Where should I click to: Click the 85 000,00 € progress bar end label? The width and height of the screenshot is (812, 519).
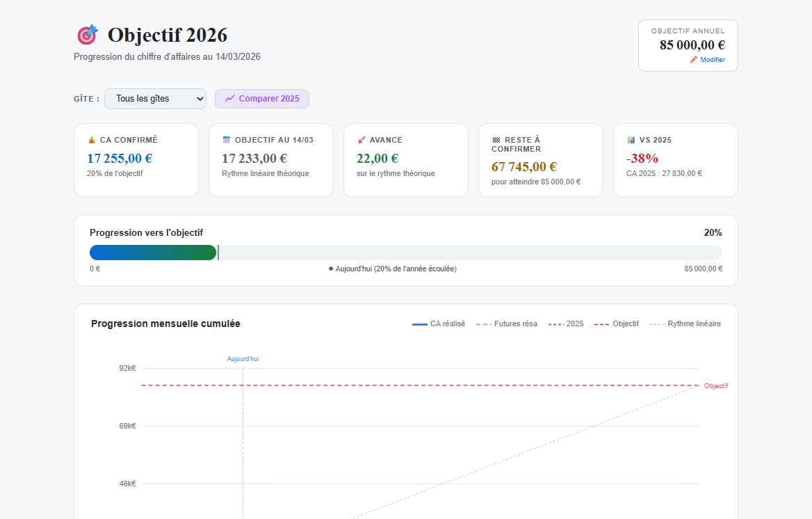coord(704,269)
